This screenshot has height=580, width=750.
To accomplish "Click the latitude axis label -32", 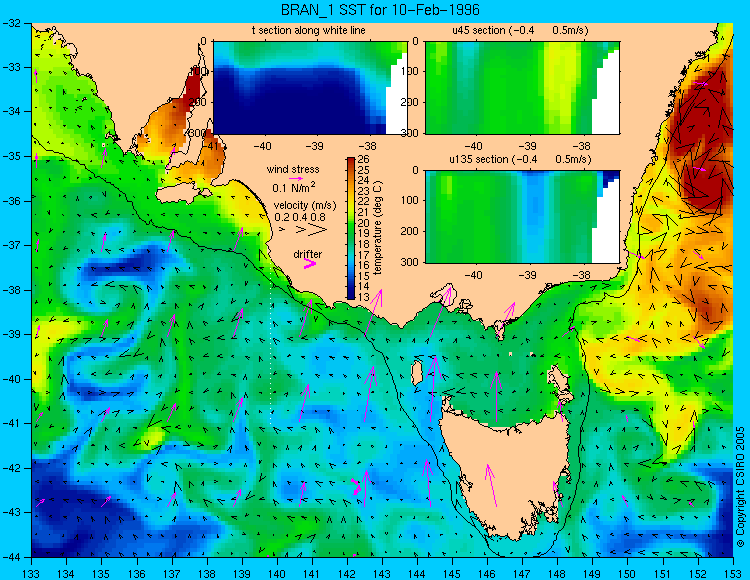I will 12,23.
